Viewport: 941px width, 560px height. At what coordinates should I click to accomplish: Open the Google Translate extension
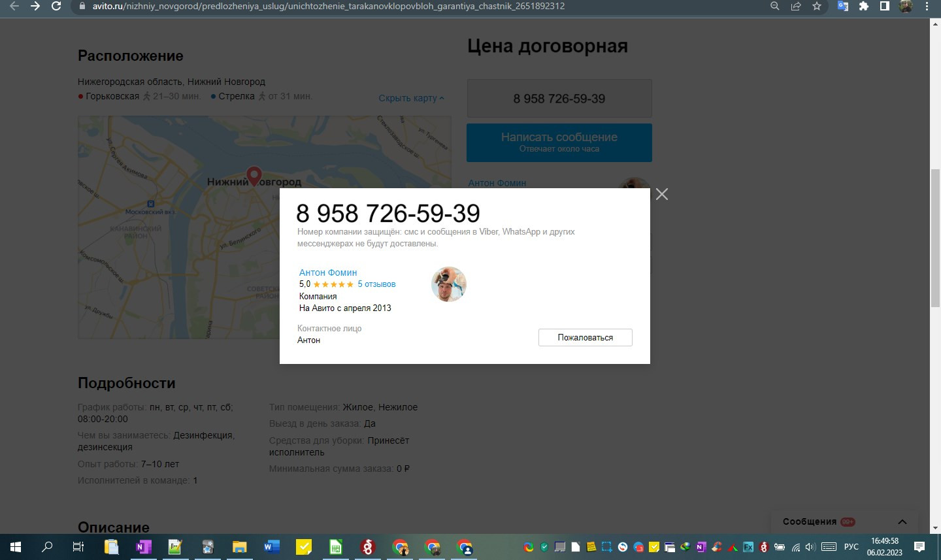(x=843, y=6)
